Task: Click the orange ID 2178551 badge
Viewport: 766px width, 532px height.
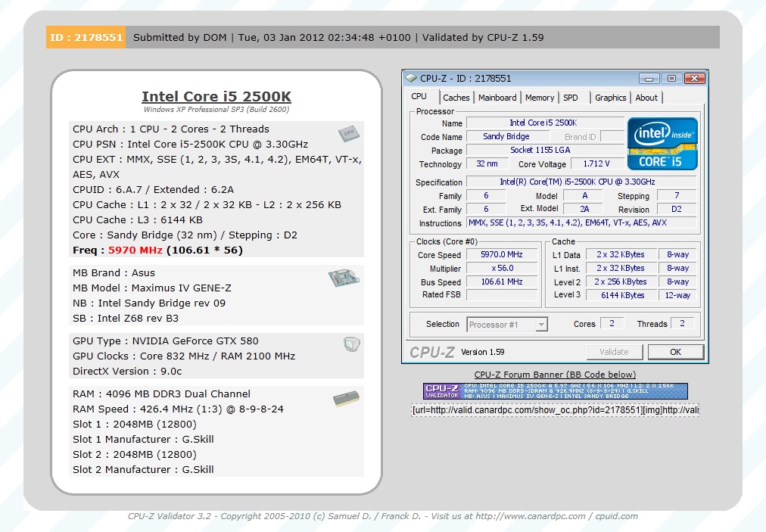Action: (x=86, y=37)
